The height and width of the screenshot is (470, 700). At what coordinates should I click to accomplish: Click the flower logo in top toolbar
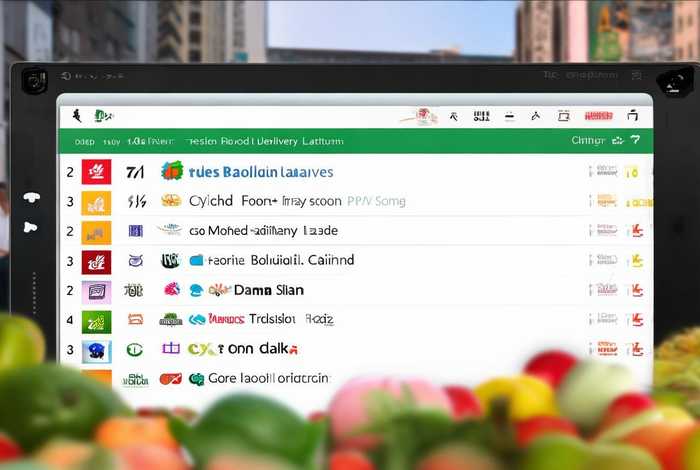(x=422, y=116)
